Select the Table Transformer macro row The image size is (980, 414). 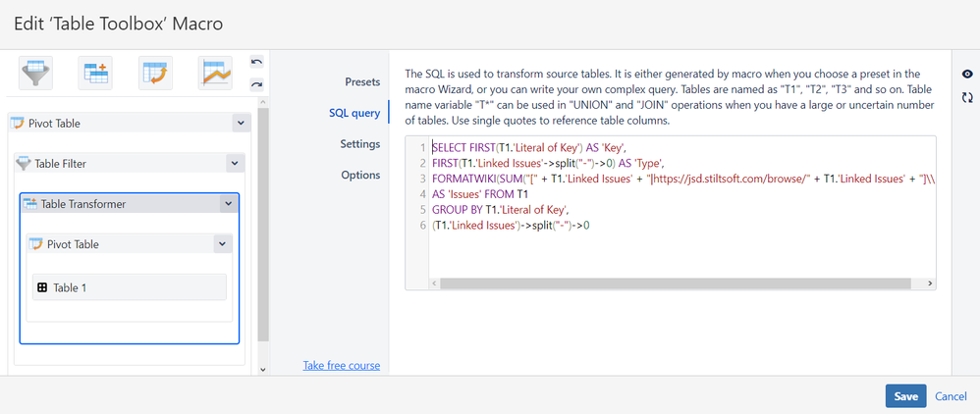tap(130, 203)
